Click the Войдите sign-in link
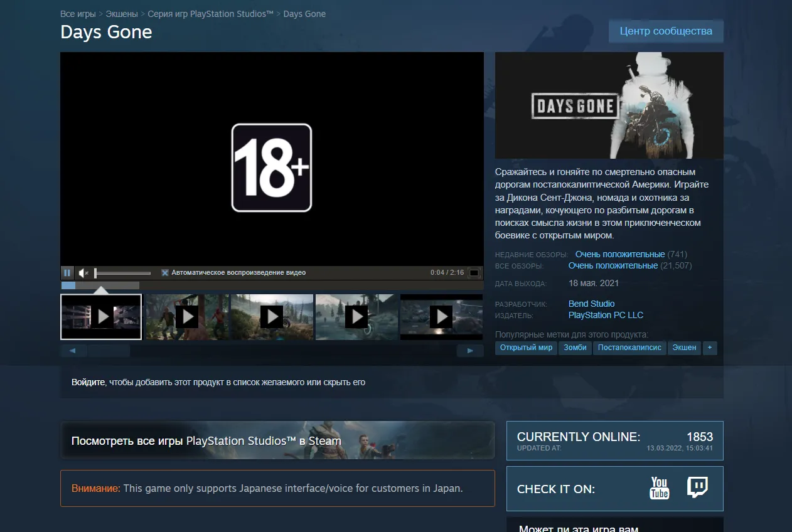 88,382
